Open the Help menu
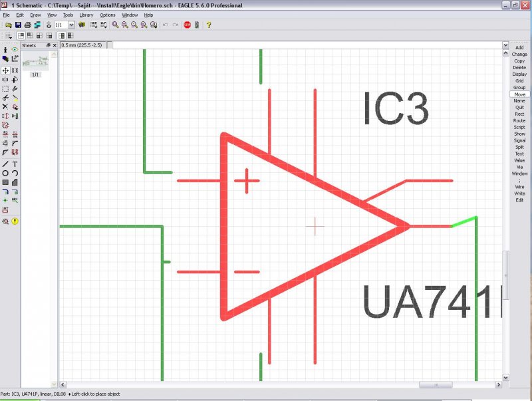Screen dimensions: 532x401 [148, 15]
